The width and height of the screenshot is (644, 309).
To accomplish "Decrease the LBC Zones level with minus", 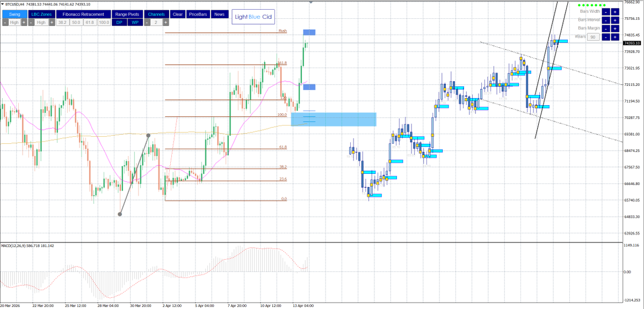I will [31, 22].
